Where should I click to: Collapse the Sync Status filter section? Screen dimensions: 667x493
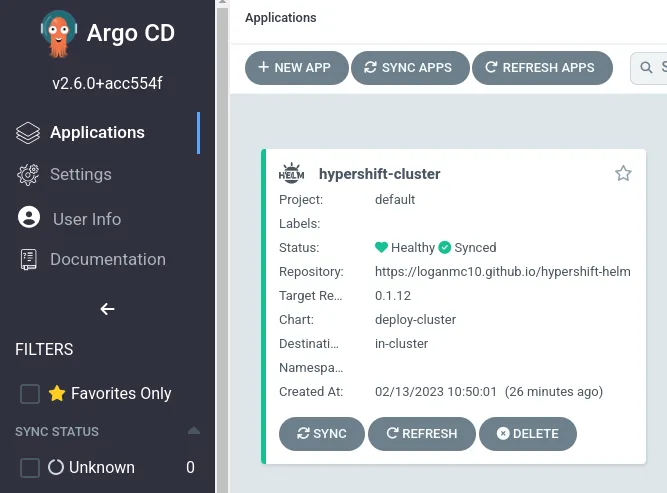click(x=194, y=431)
